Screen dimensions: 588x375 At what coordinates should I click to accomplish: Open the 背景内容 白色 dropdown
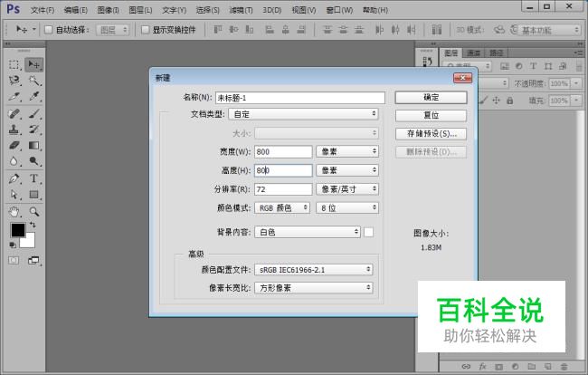click(x=308, y=232)
